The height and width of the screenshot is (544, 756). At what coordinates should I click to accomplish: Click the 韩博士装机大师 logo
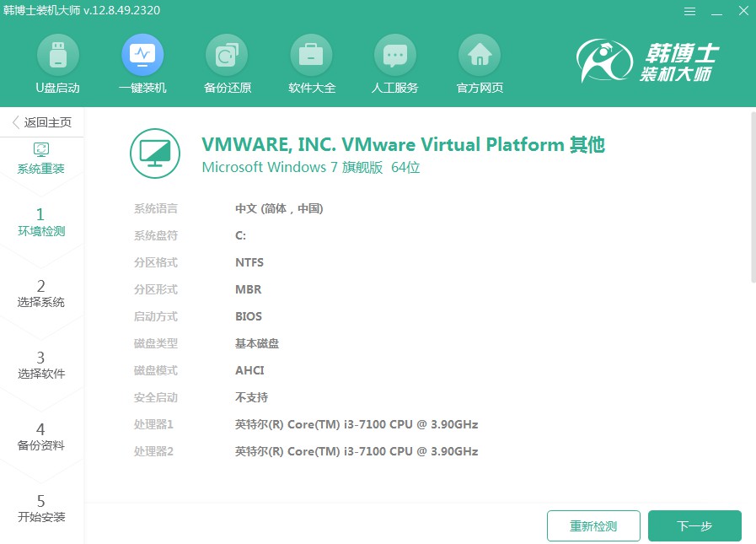649,64
